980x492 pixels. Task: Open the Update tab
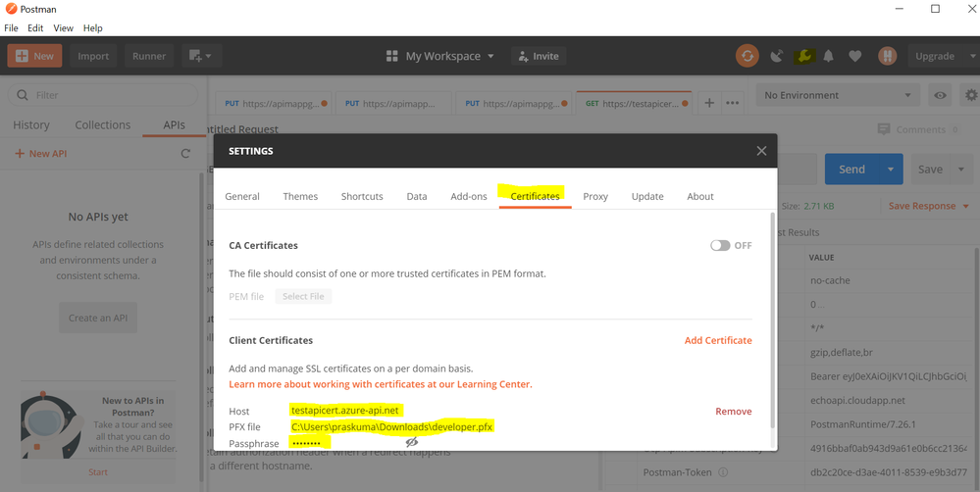pos(647,196)
